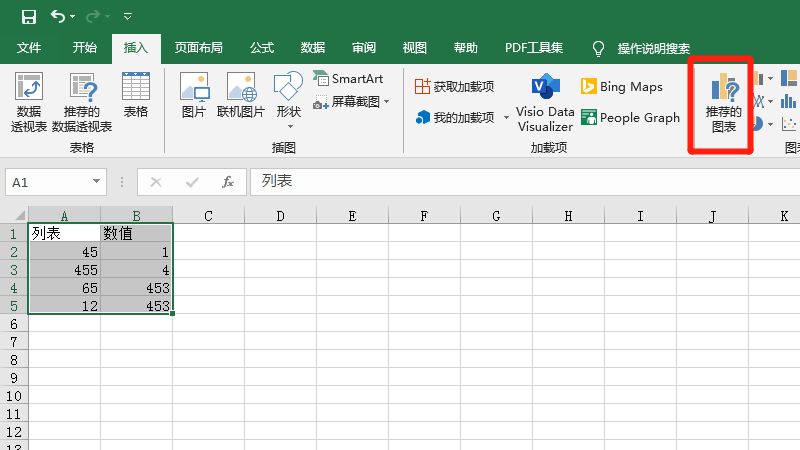Open the PDF工具集 tab
Image resolution: width=800 pixels, height=450 pixels.
[534, 48]
